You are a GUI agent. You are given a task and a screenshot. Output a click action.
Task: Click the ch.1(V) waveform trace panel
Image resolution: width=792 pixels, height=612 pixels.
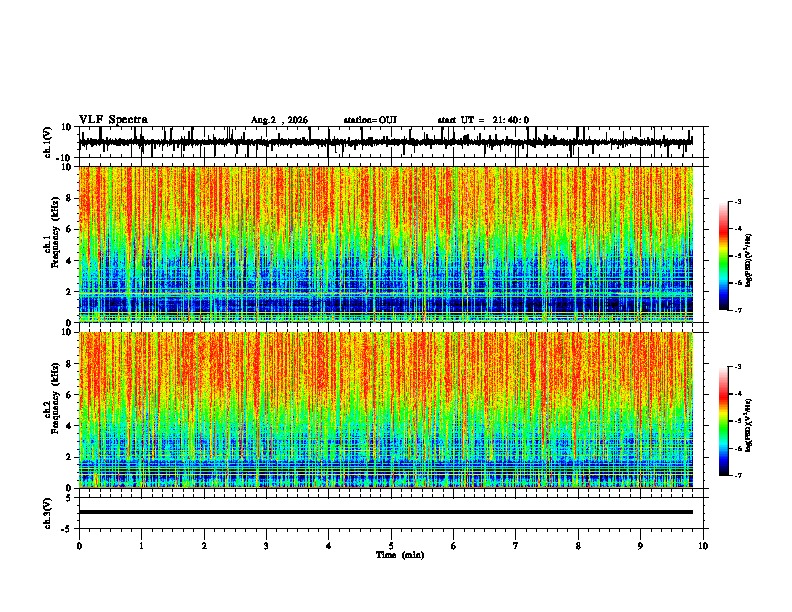pos(393,142)
